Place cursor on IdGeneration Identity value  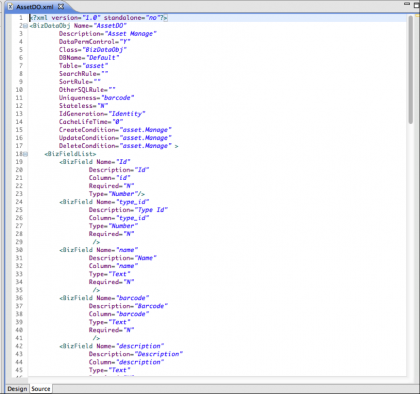coord(127,114)
